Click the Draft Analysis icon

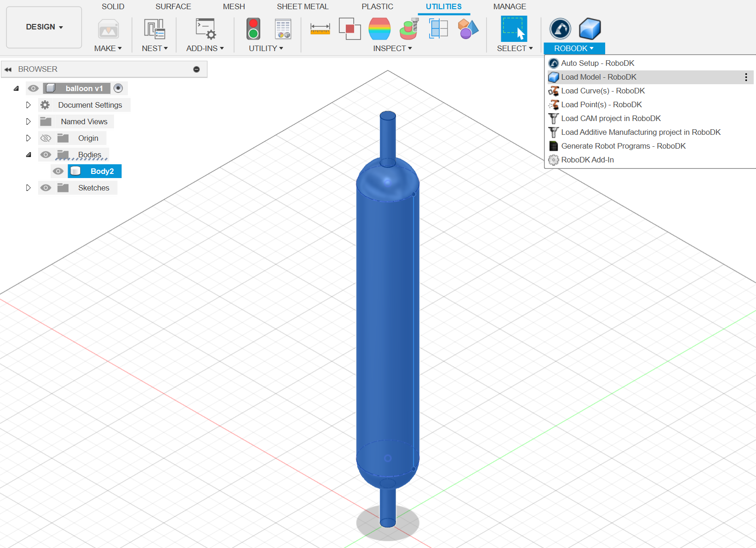click(x=409, y=29)
